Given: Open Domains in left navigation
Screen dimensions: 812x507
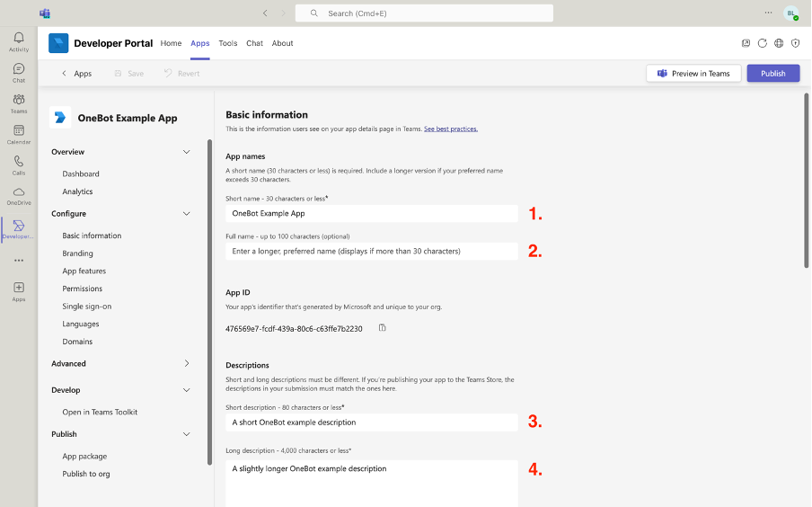Looking at the screenshot, I should (x=77, y=341).
